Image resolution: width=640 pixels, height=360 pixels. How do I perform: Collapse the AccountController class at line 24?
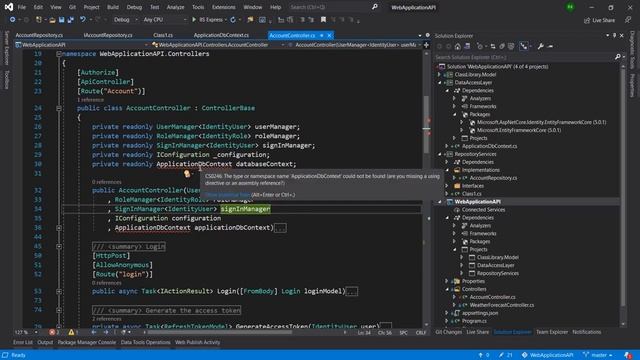[59, 108]
